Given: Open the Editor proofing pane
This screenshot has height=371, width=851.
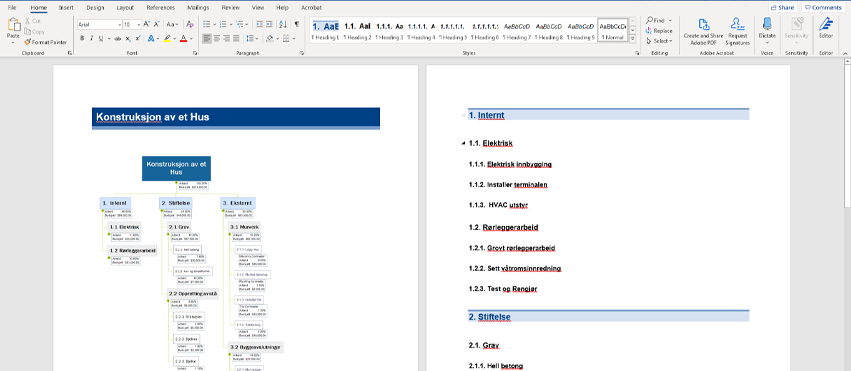Looking at the screenshot, I should pyautogui.click(x=825, y=28).
